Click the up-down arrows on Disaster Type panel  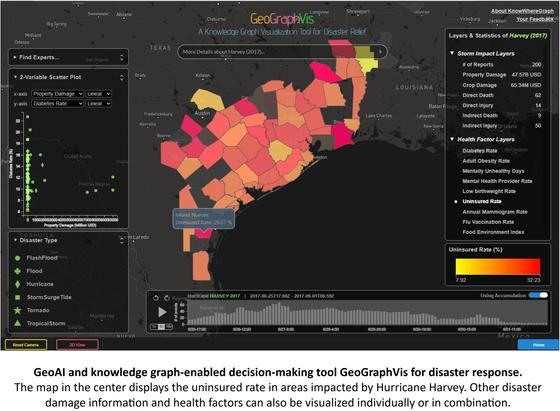click(122, 240)
